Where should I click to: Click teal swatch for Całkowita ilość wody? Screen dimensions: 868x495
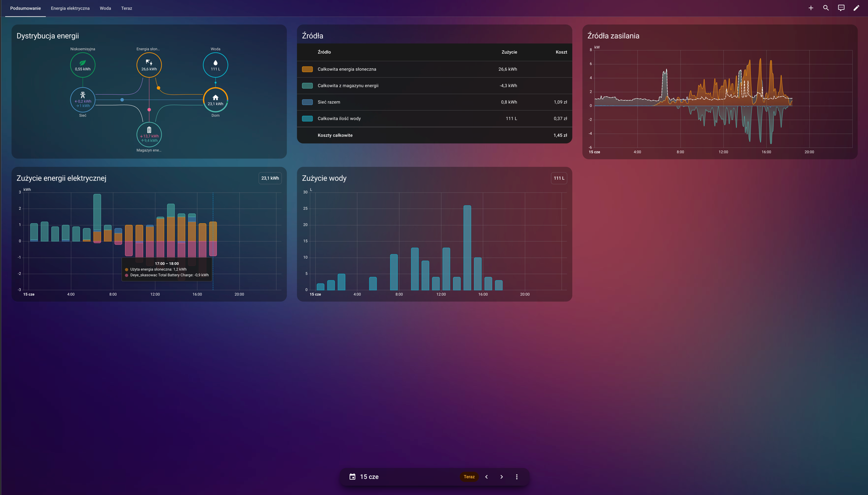pyautogui.click(x=307, y=119)
